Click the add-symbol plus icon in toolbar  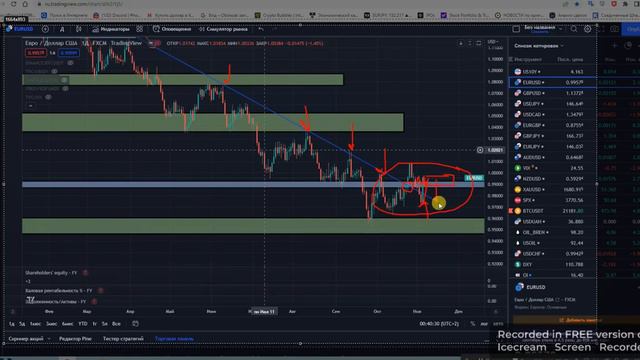tap(45, 29)
